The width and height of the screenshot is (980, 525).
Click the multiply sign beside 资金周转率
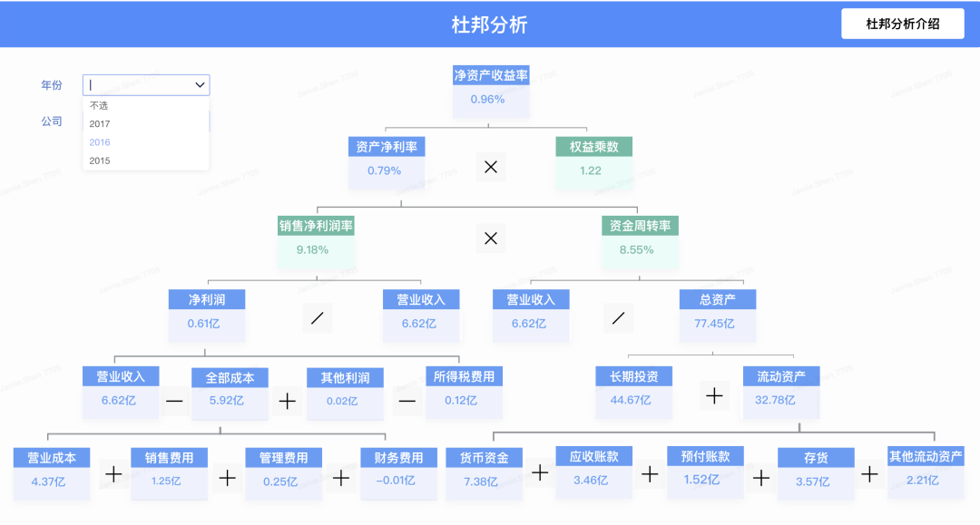[x=491, y=238]
